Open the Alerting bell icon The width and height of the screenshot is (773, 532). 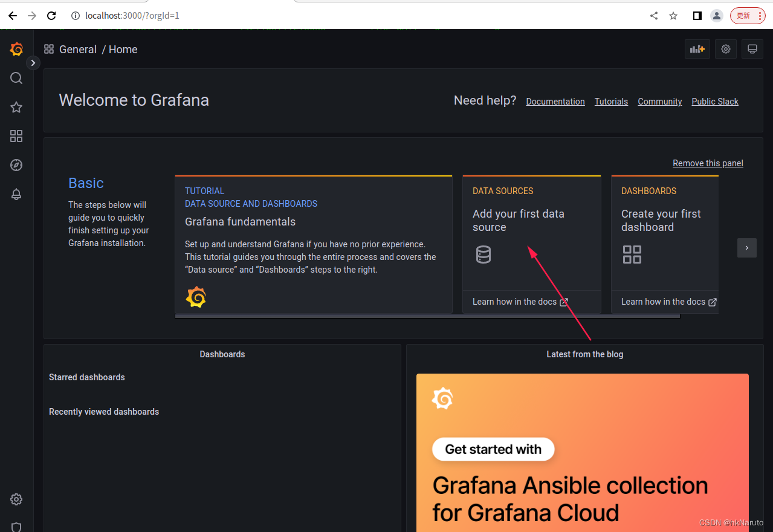click(x=16, y=194)
